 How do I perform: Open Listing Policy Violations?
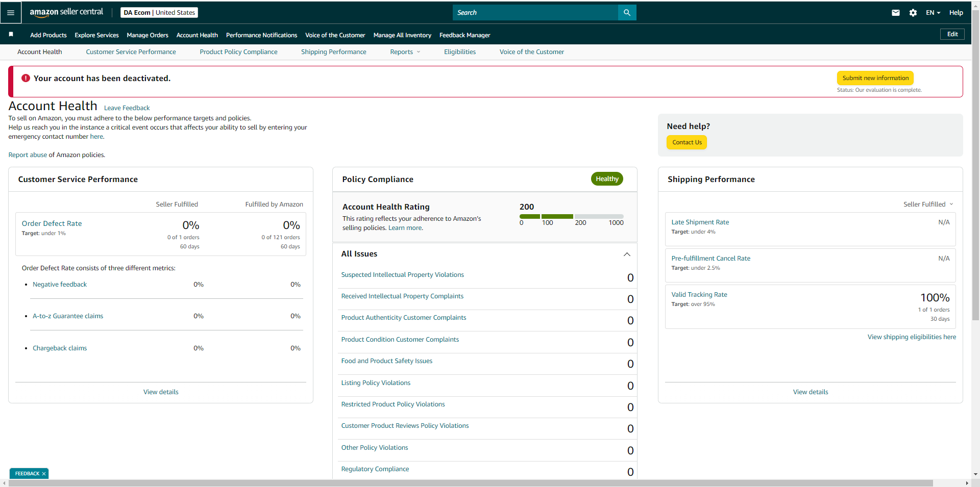point(376,383)
